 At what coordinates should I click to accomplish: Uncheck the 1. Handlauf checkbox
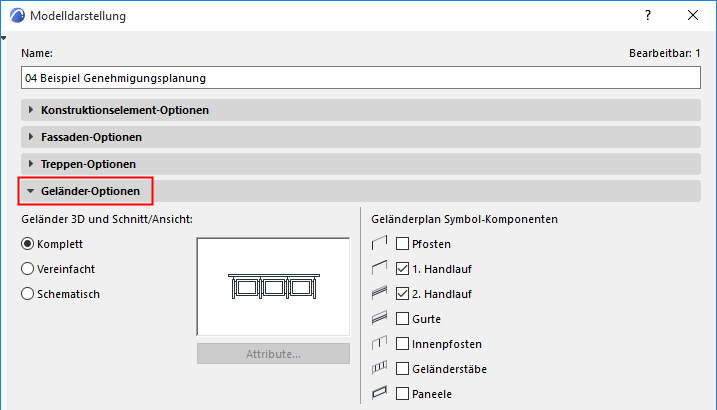[402, 269]
